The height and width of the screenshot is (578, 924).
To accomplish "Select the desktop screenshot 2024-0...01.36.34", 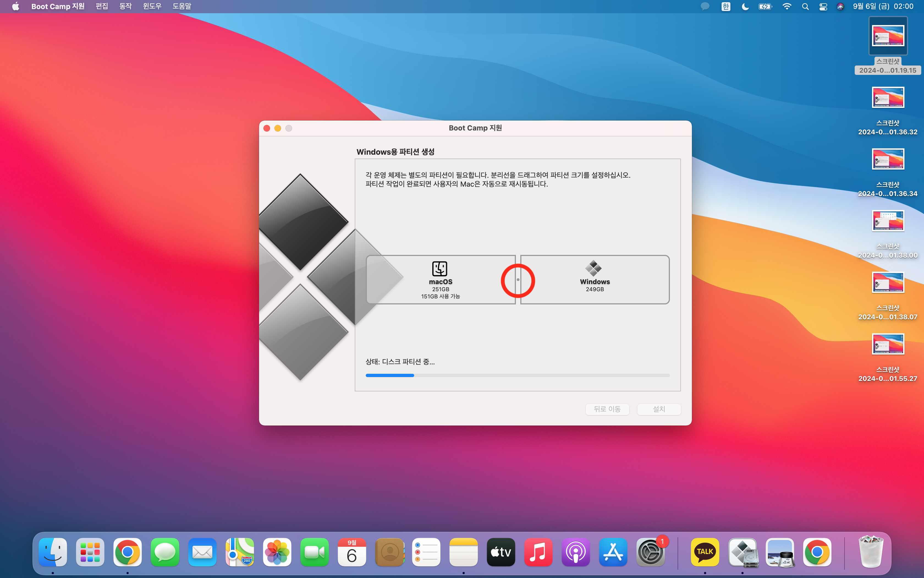I will pyautogui.click(x=888, y=173).
